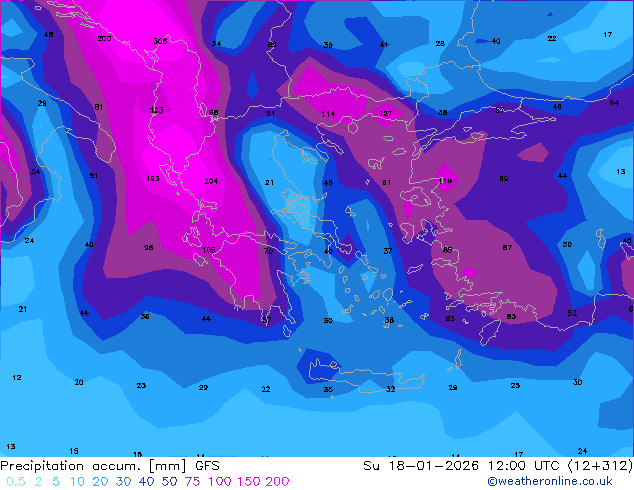Click the 'Su 18-01-2026 12:00 UTC' date label
This screenshot has width=634, height=490.
click(463, 466)
